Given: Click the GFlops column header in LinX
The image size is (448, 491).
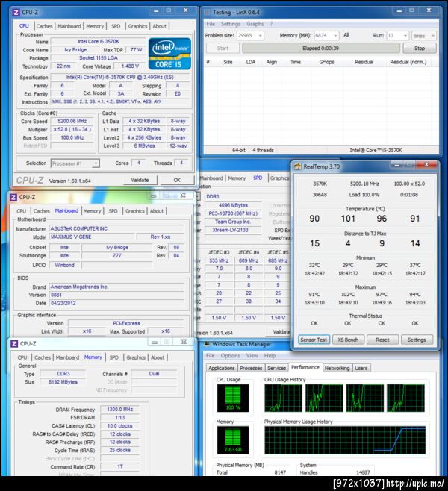Looking at the screenshot, I should tap(326, 62).
